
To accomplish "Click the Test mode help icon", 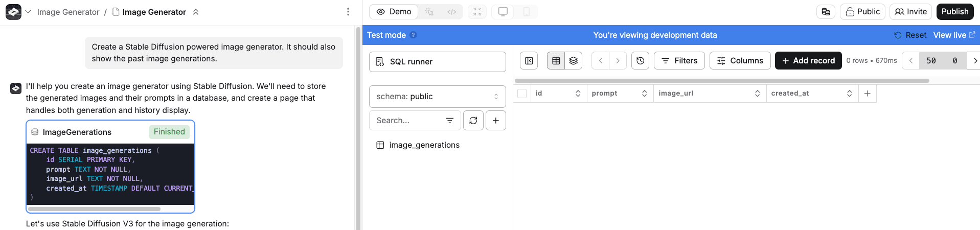I will pyautogui.click(x=413, y=35).
